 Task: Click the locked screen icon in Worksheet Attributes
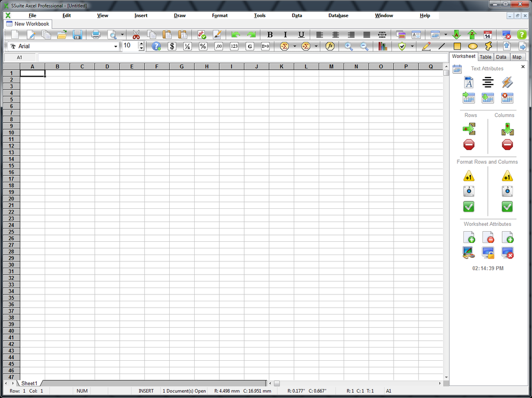pyautogui.click(x=488, y=252)
